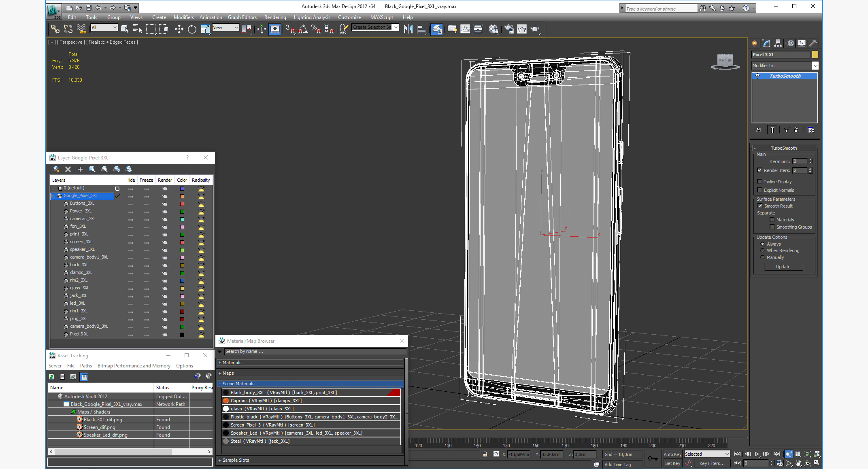Open the MAXScript menu
This screenshot has width=868, height=469.
(381, 17)
